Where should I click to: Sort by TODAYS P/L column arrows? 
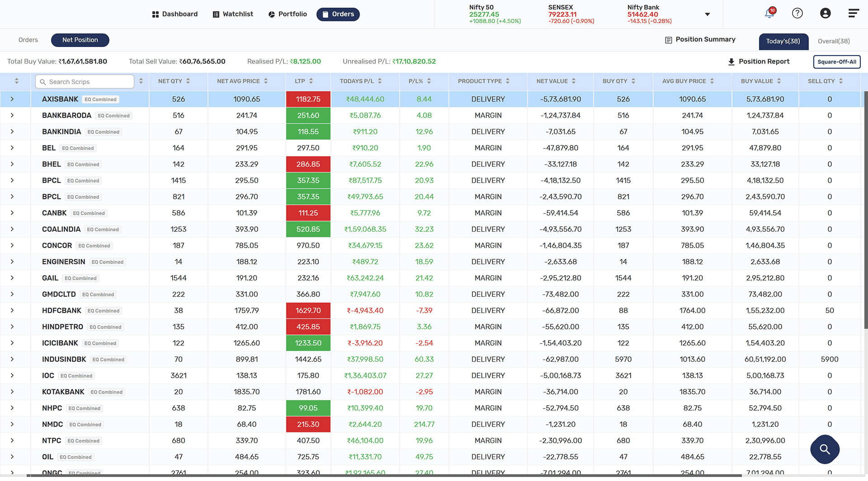[380, 81]
